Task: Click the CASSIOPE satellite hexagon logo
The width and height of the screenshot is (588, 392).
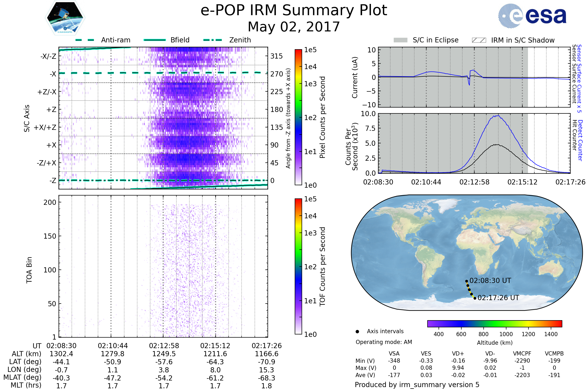Action: [x=65, y=18]
